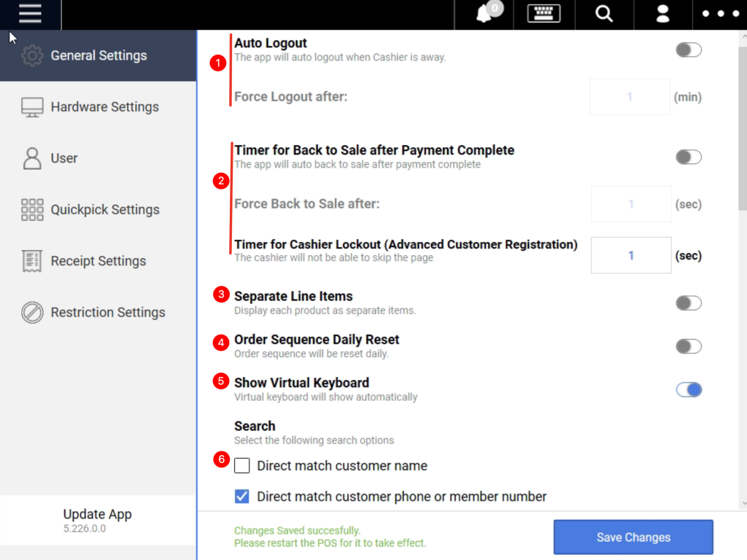Click the Receipt Settings icon
Image resolution: width=747 pixels, height=560 pixels.
[x=32, y=261]
